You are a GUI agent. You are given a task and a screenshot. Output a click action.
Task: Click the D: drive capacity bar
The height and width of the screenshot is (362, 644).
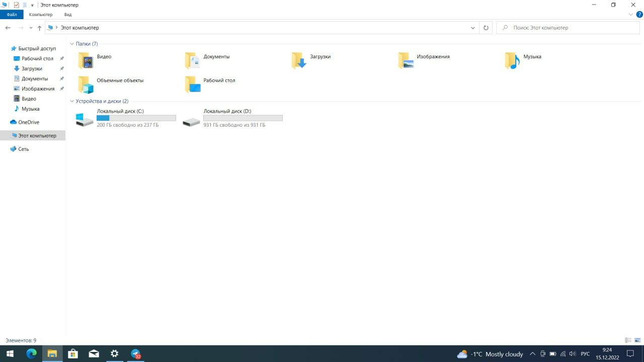(243, 118)
